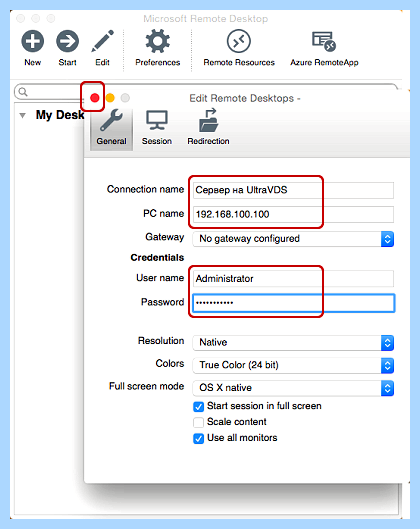This screenshot has width=420, height=529.
Task: Click the My Desktops group label
Action: [x=60, y=115]
